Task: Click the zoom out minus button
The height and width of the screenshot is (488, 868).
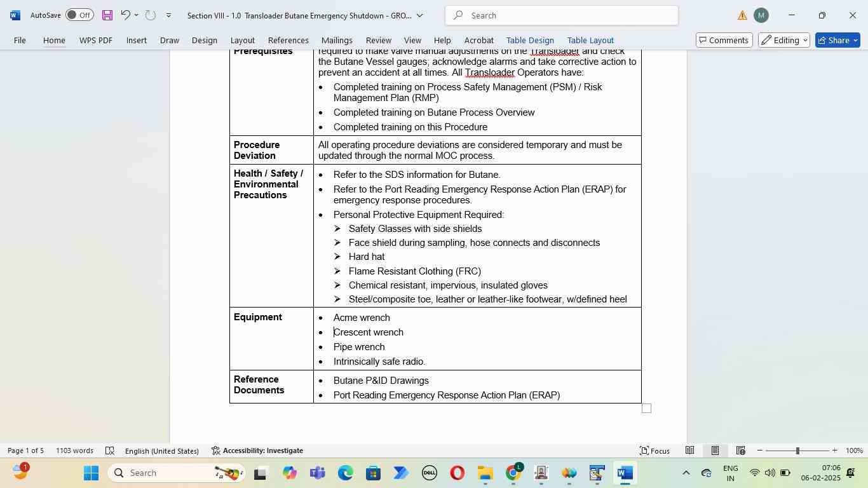Action: [759, 451]
